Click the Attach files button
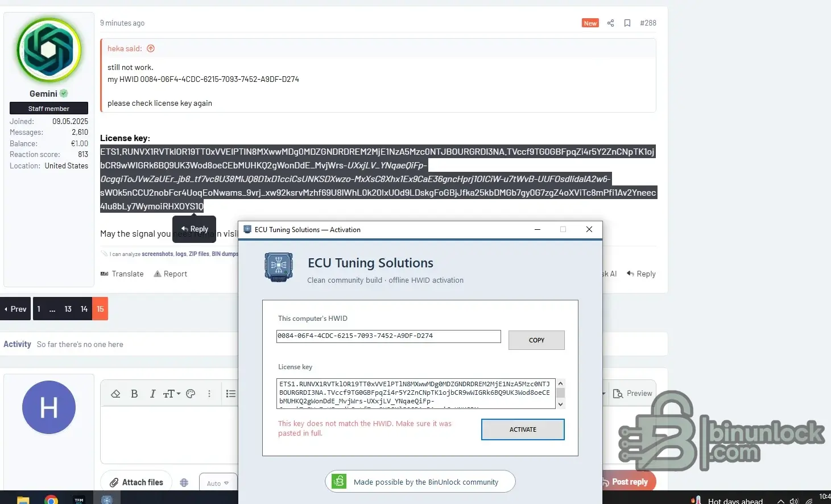 coord(136,482)
